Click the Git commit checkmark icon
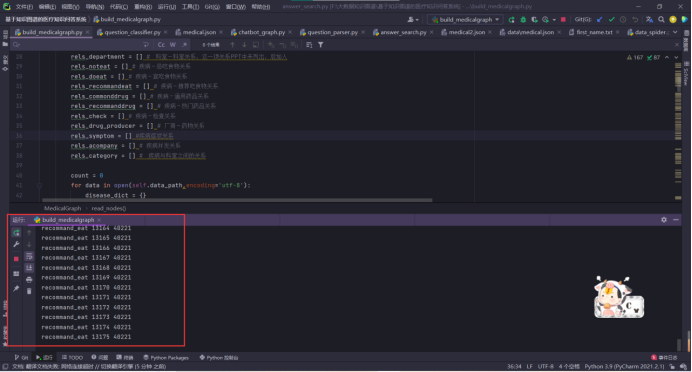The width and height of the screenshot is (692, 372). tap(611, 19)
